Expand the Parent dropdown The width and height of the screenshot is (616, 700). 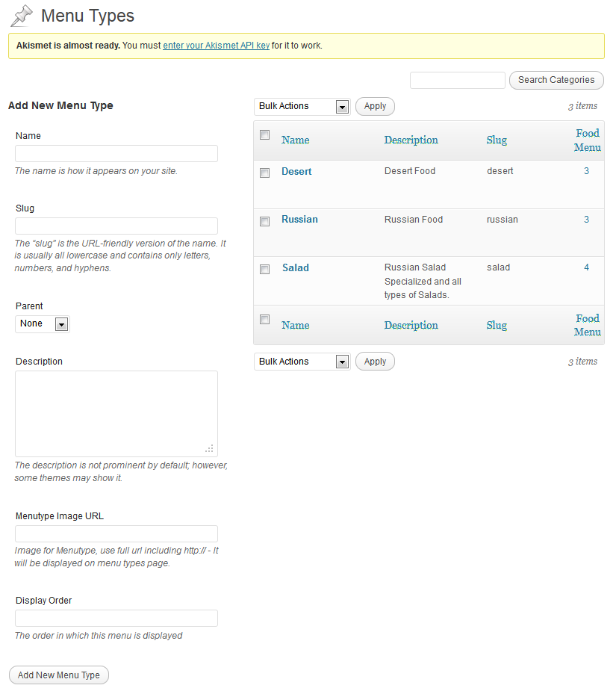pos(42,324)
